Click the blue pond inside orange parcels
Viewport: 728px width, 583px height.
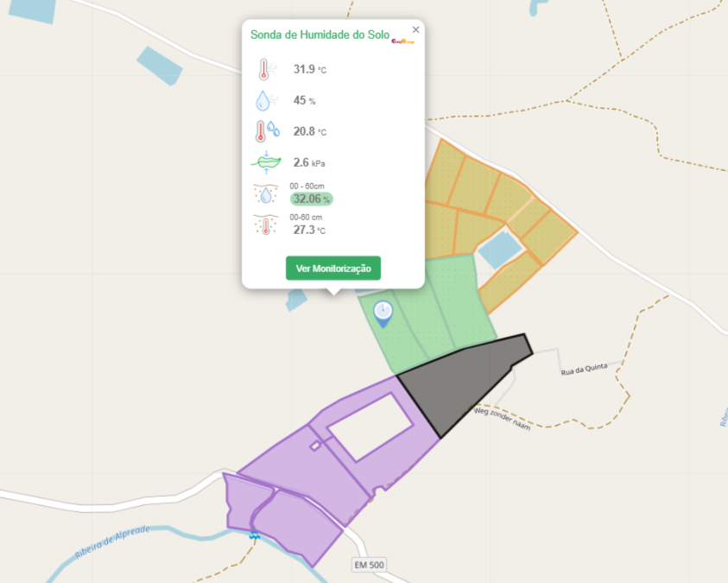click(x=500, y=250)
